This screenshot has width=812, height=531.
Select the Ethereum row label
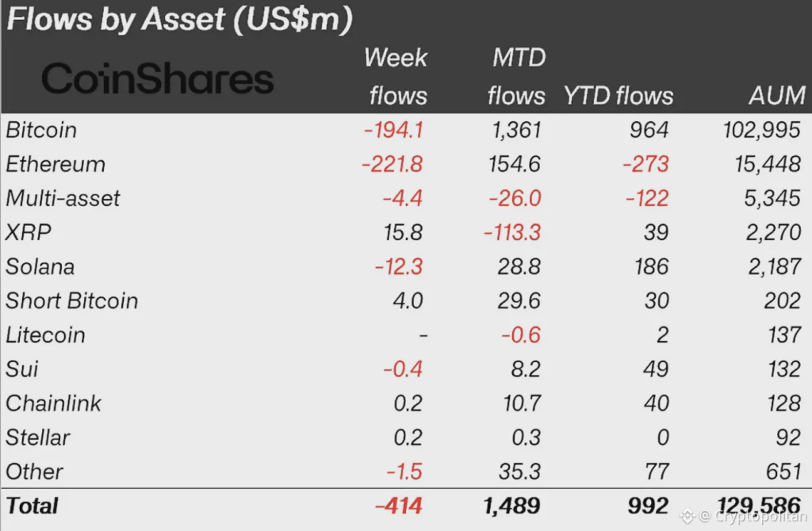tap(56, 164)
